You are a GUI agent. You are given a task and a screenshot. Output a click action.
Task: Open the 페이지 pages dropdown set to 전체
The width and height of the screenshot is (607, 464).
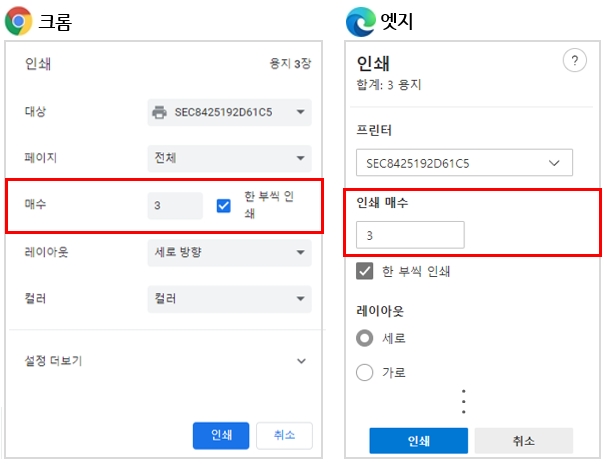(229, 158)
